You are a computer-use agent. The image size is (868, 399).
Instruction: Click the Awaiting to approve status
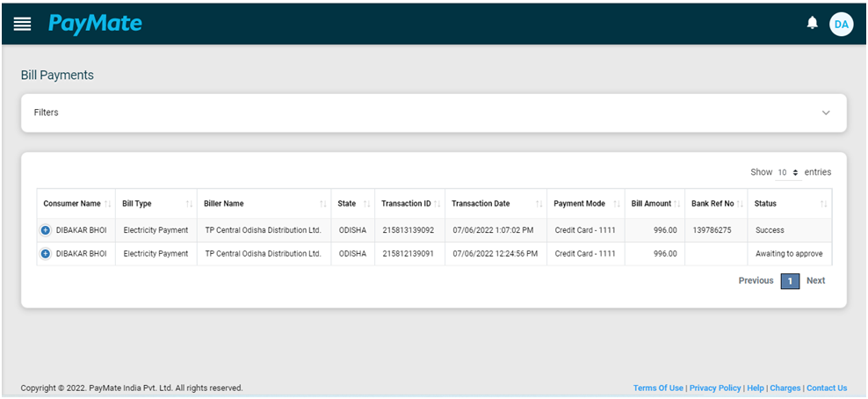(x=789, y=254)
